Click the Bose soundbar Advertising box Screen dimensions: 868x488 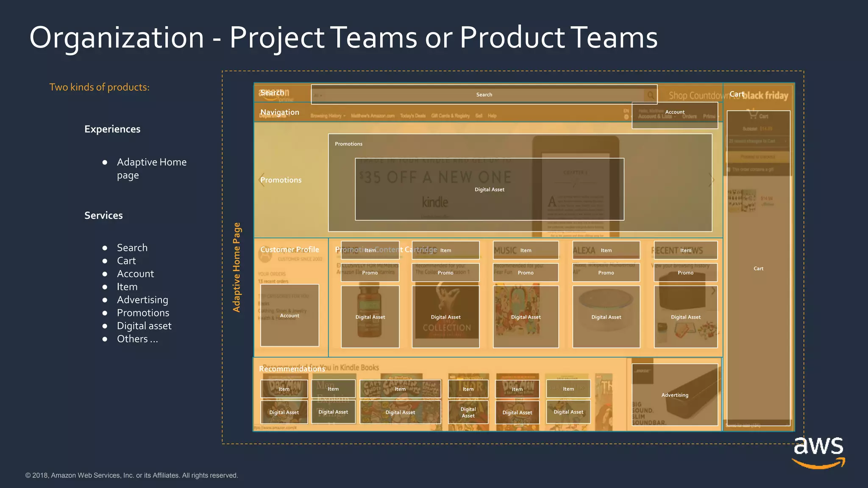675,395
